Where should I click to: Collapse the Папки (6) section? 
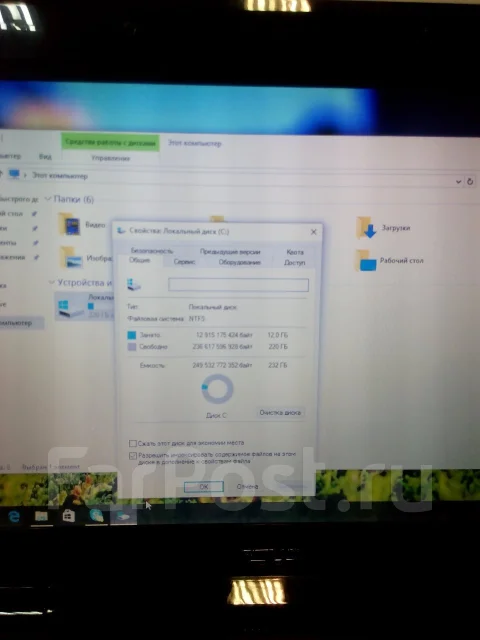(48, 199)
